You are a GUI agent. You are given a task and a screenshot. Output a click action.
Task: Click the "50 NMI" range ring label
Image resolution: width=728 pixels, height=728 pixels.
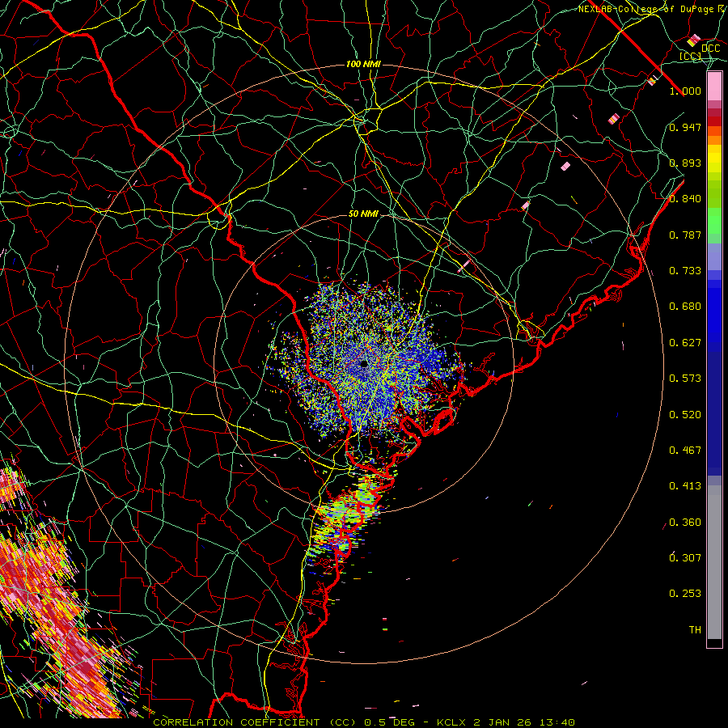pyautogui.click(x=363, y=214)
